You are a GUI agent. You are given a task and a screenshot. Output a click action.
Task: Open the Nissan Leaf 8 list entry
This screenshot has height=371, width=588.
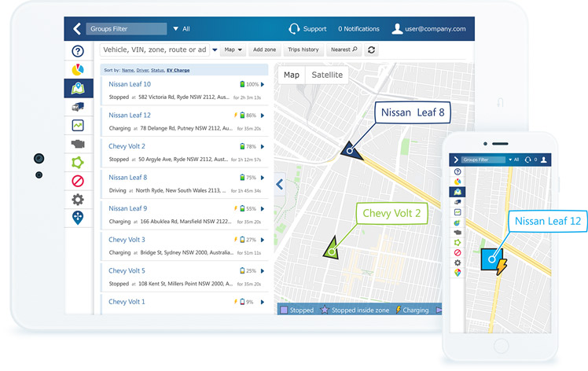(x=127, y=178)
